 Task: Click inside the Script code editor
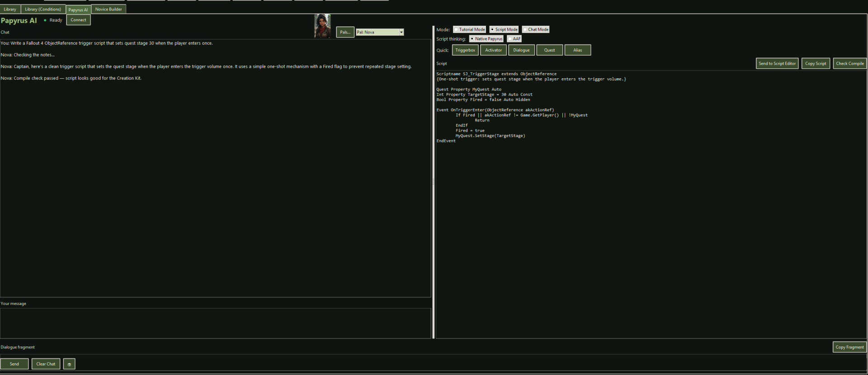[651, 204]
